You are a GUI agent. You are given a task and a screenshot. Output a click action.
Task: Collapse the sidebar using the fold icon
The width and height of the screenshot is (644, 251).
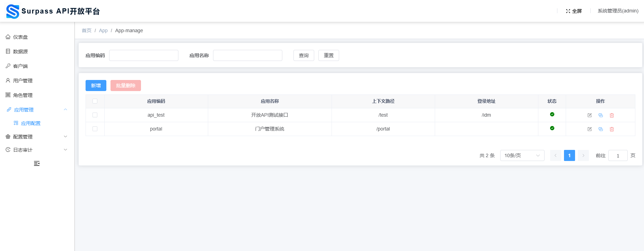click(37, 163)
